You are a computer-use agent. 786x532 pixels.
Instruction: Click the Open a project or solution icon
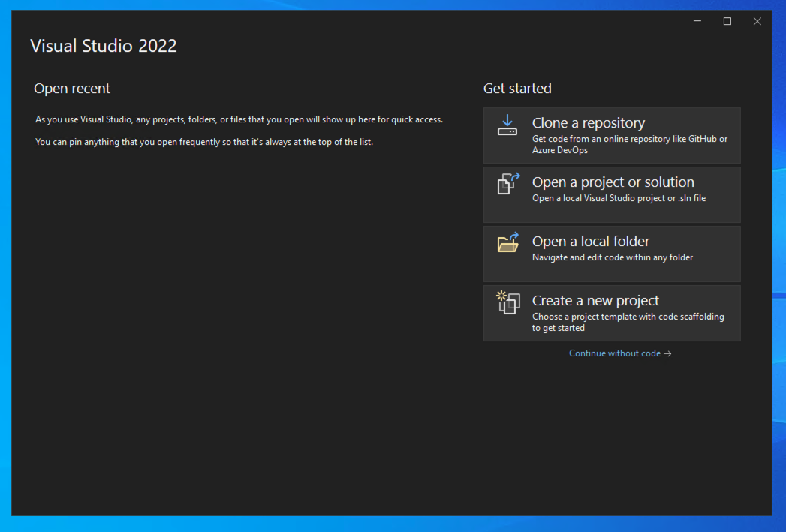(508, 184)
